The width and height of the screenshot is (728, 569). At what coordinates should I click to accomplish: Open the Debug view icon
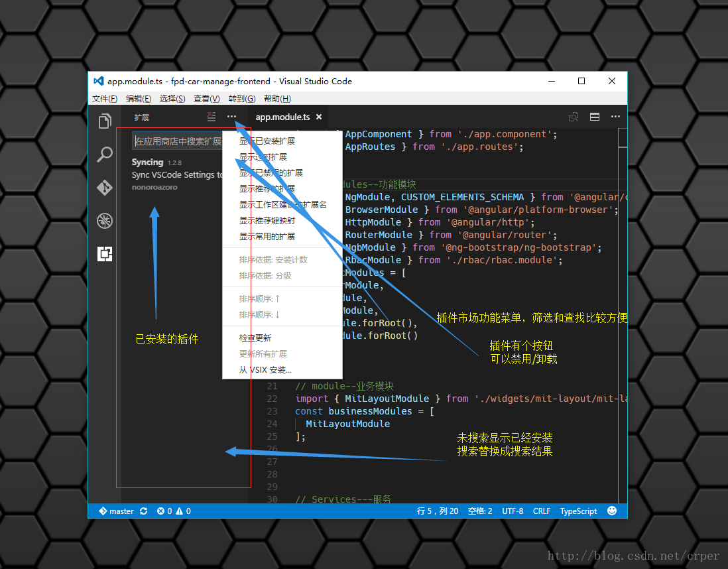coord(105,221)
